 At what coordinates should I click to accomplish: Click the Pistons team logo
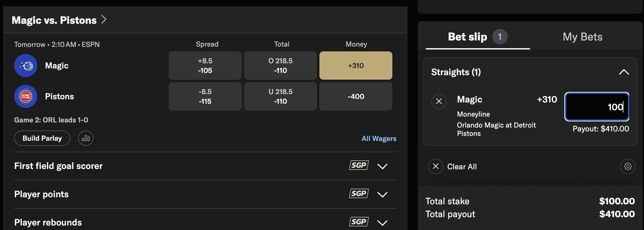(26, 96)
